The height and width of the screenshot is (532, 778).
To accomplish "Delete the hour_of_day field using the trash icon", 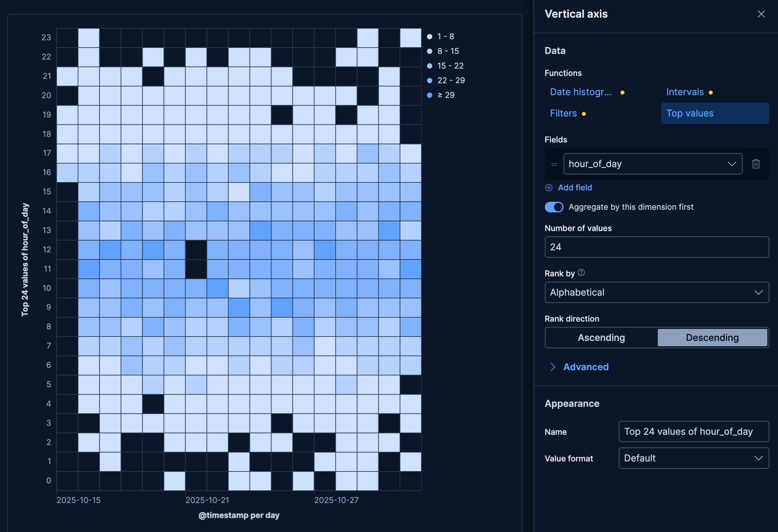I will pos(756,164).
